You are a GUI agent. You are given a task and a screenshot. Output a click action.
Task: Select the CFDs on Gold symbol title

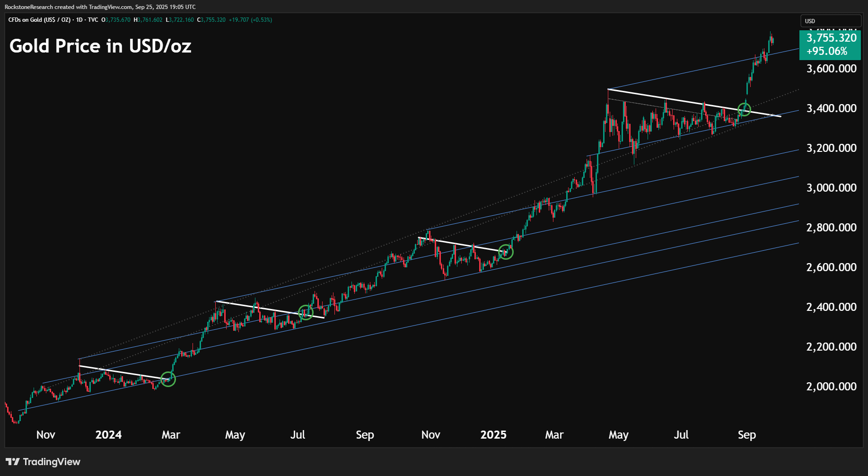(x=39, y=20)
